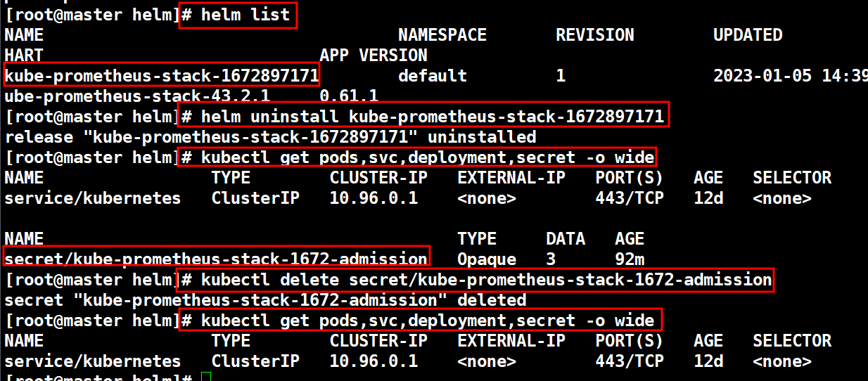Click the last service/kubernetes row name
868x381 pixels.
pos(92,361)
